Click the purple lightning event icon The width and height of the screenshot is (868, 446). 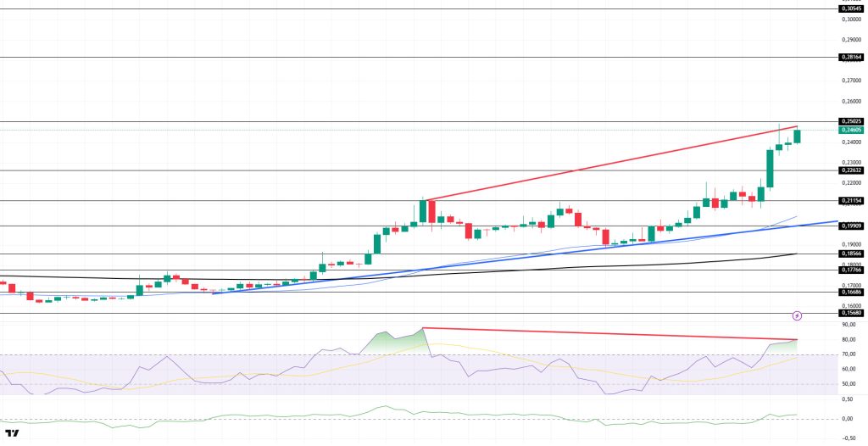[797, 315]
